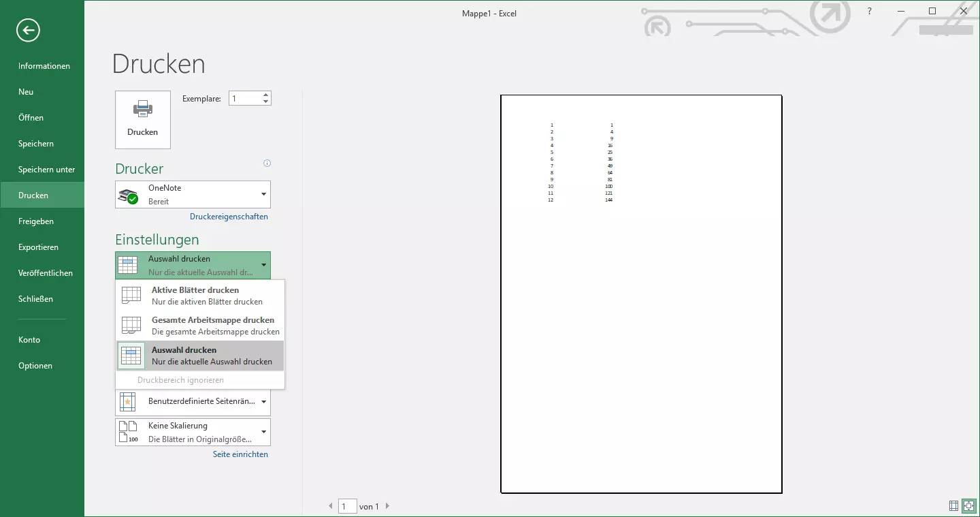
Task: Open the Benutzerdefinierte Seitenränder dropdown
Action: (x=263, y=402)
